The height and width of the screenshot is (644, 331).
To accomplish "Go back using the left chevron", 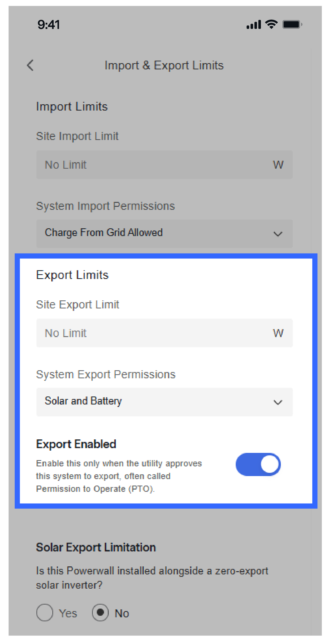I will (x=30, y=66).
